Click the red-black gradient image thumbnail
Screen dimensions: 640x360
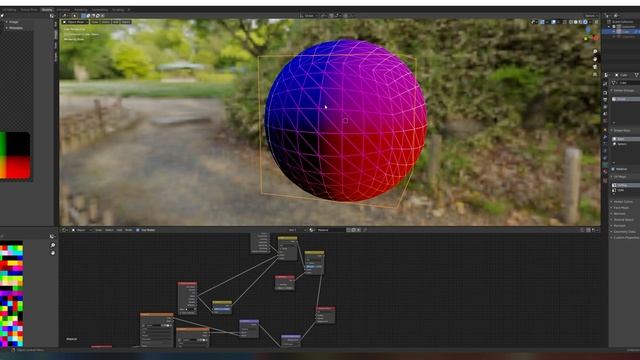[x=15, y=156]
